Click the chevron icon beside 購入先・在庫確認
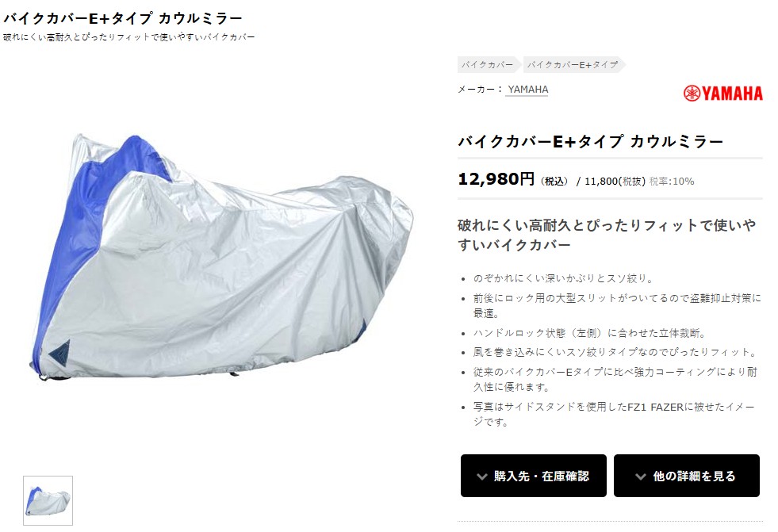Viewport: 778px width, 532px height. tap(481, 477)
